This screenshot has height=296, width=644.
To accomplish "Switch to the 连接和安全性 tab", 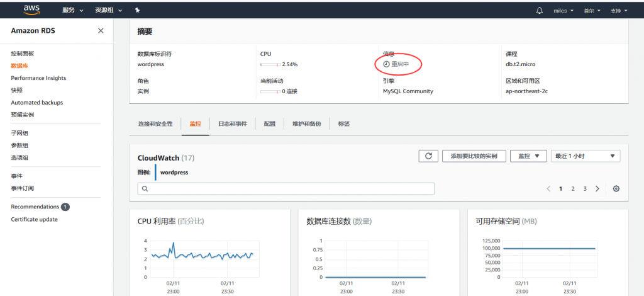I will coord(155,123).
